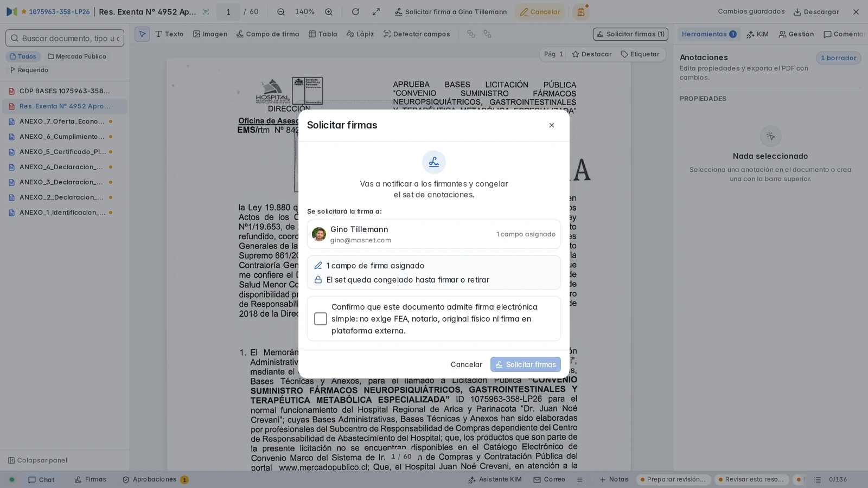Open CDP BASES 1075963-358 document
Image resolution: width=868 pixels, height=488 pixels.
65,91
